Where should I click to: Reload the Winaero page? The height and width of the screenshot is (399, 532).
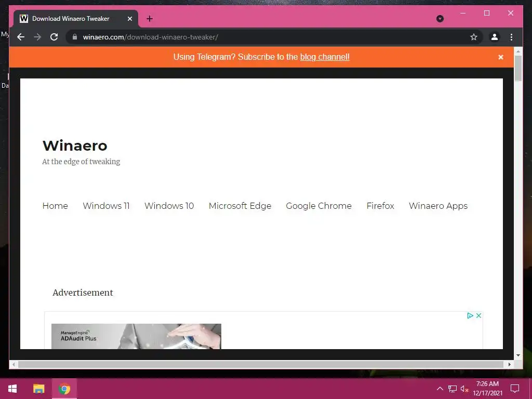coord(54,37)
